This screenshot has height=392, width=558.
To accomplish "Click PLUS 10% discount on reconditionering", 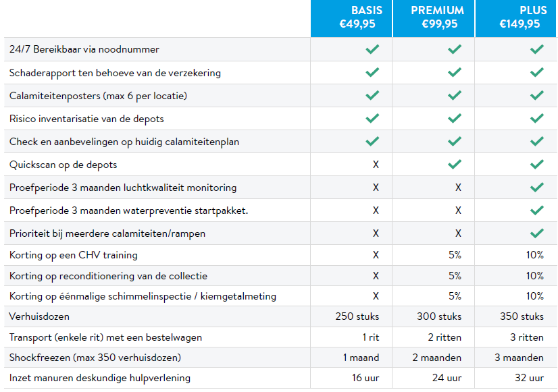I will (535, 276).
